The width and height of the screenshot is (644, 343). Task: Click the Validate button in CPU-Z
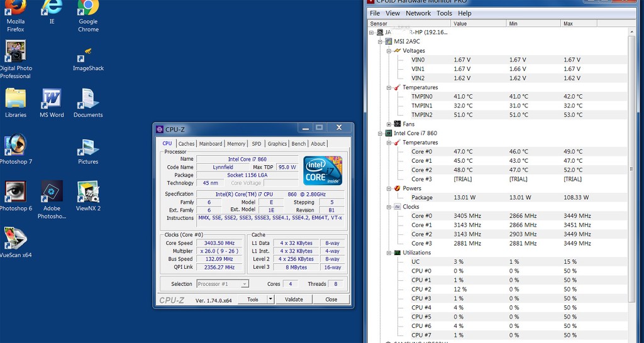pos(294,300)
